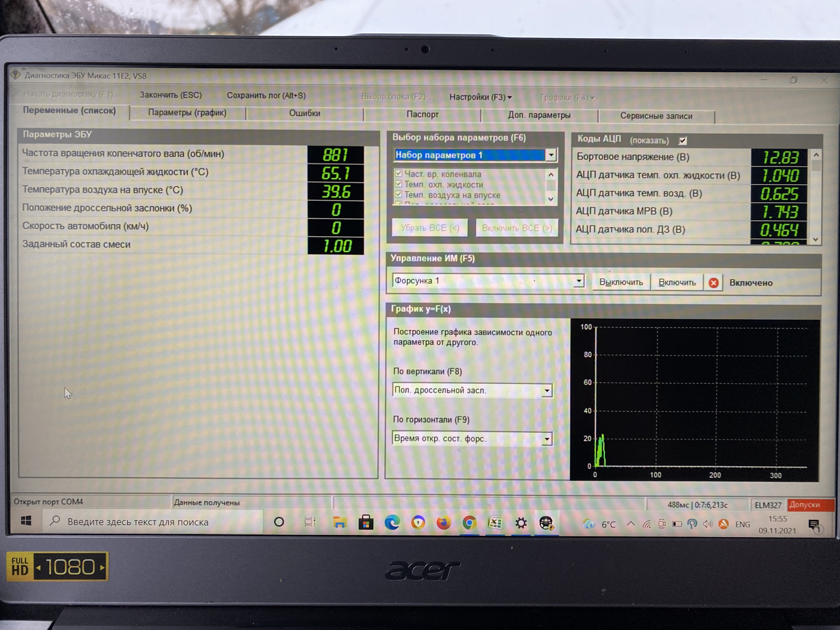
Task: Open Excel from the taskbar
Action: (x=495, y=523)
